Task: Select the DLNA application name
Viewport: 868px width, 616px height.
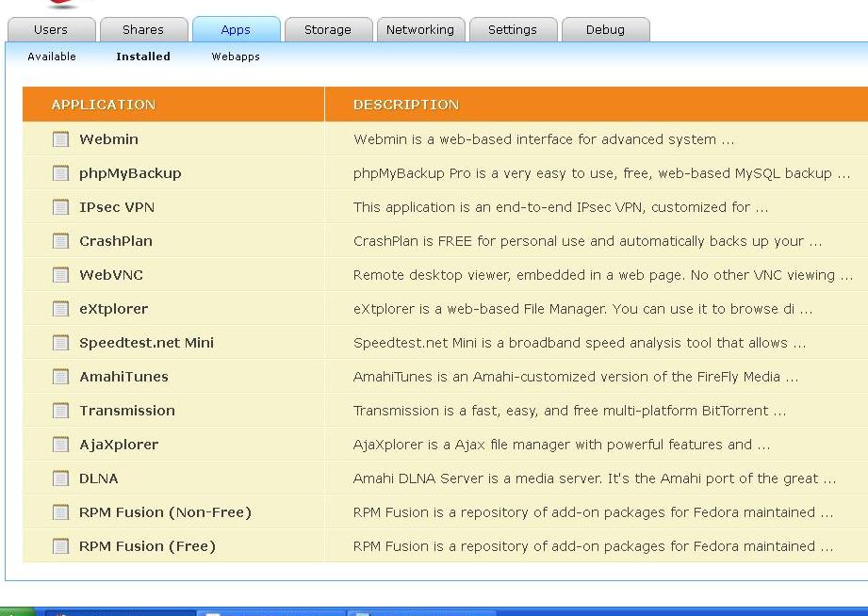Action: click(99, 478)
